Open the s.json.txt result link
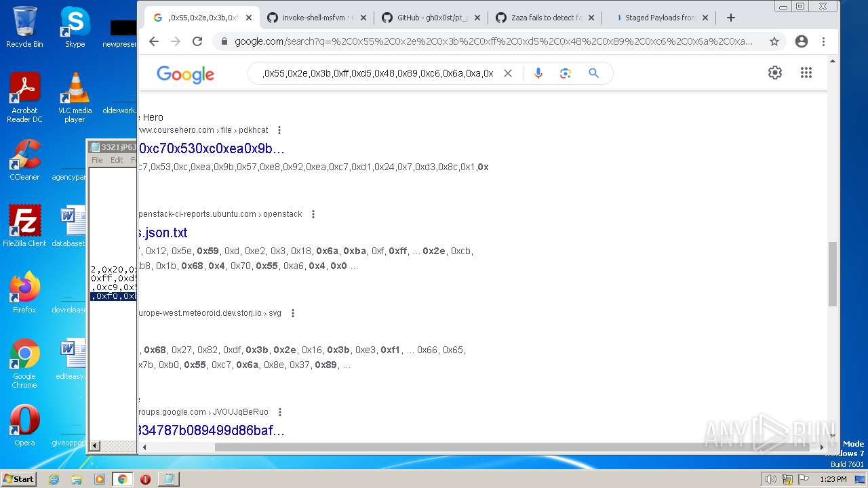The height and width of the screenshot is (488, 868). point(163,232)
